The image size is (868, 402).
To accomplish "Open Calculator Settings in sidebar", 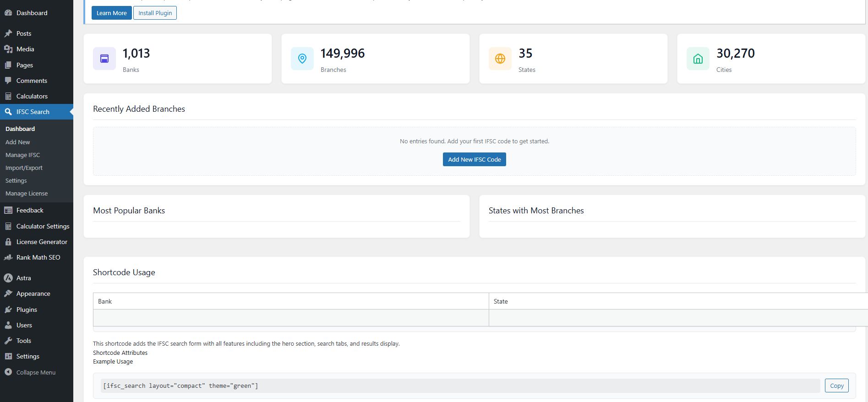I will [x=43, y=226].
